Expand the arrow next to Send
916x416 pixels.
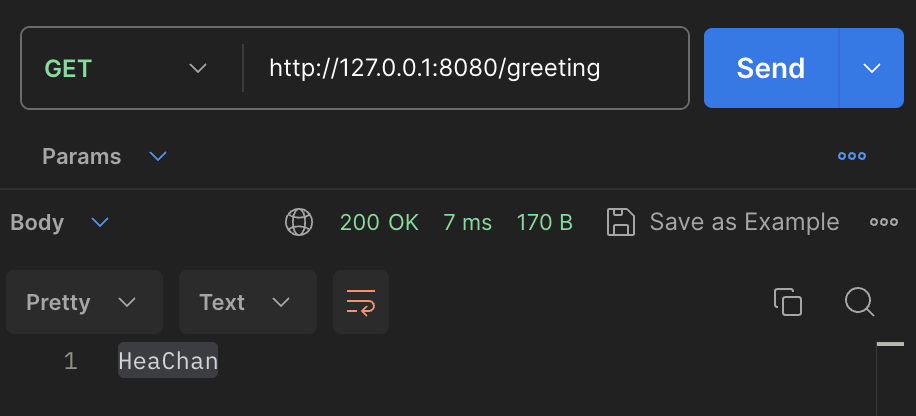pyautogui.click(x=872, y=68)
